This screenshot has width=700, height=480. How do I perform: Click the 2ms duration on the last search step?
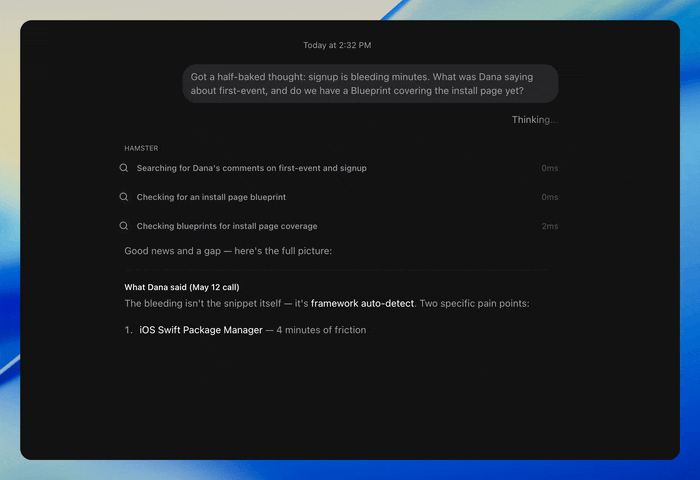click(x=550, y=226)
